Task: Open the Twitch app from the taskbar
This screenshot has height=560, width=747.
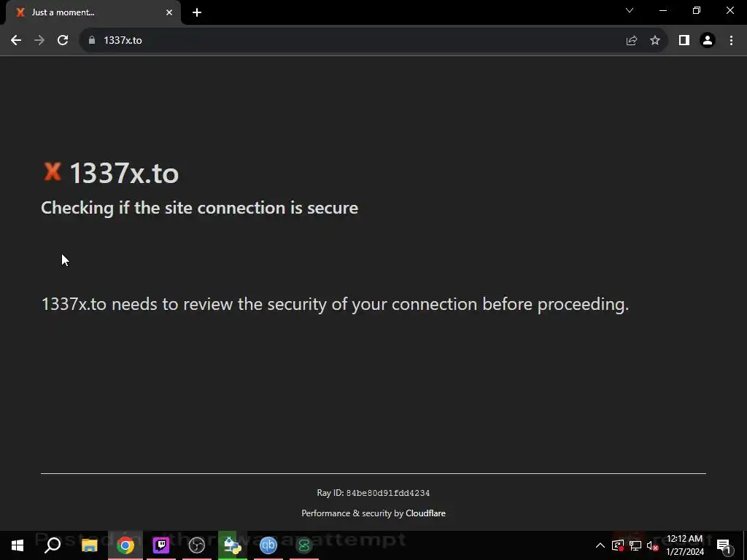Action: pos(161,545)
